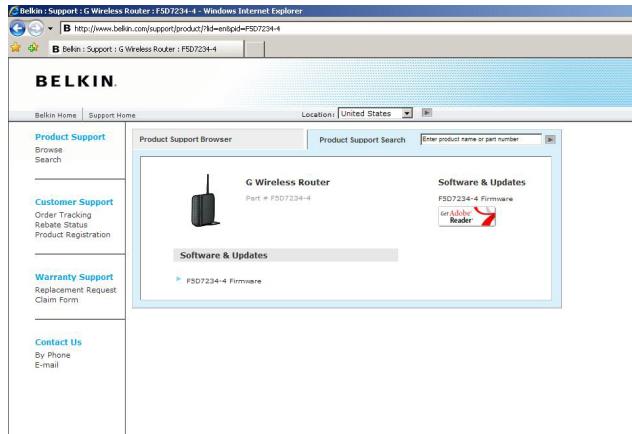Image resolution: width=632 pixels, height=434 pixels.
Task: Click the arrow bullet beside the firmware entry
Action: 179,279
